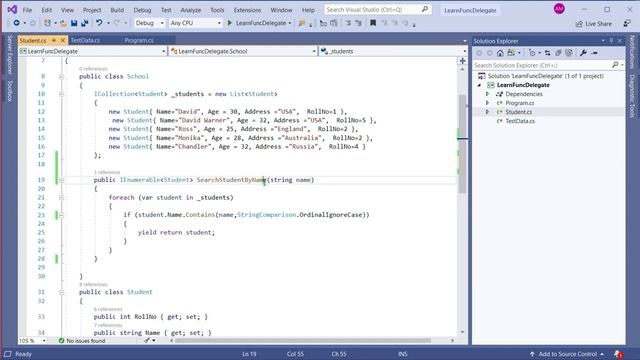Expand the Program.cs node in Solution Explorer
The width and height of the screenshot is (640, 360).
[487, 103]
